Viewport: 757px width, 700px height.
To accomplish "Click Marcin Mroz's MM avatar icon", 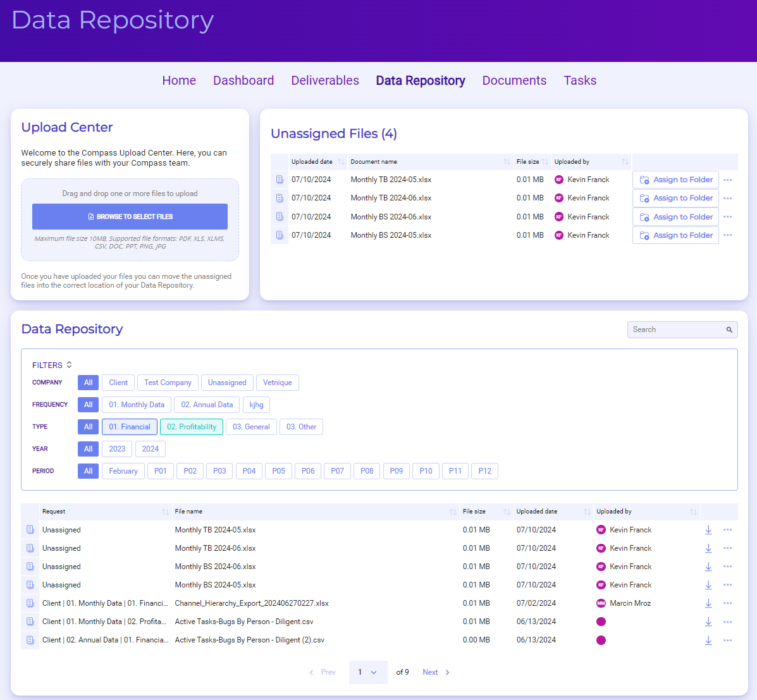I will (601, 603).
